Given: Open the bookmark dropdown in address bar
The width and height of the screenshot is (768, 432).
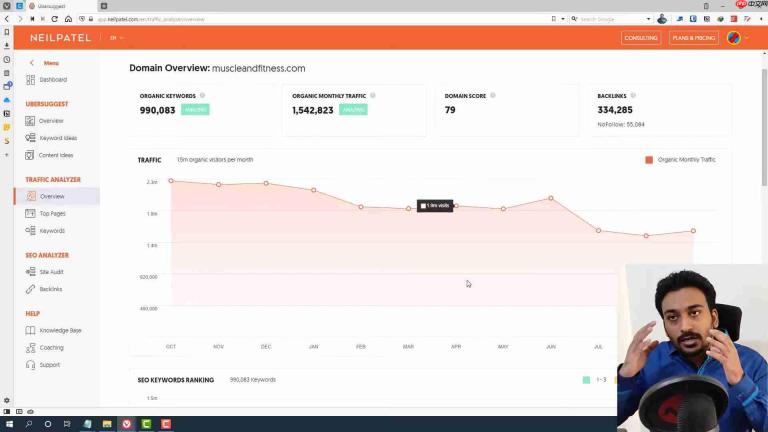Looking at the screenshot, I should pos(563,19).
